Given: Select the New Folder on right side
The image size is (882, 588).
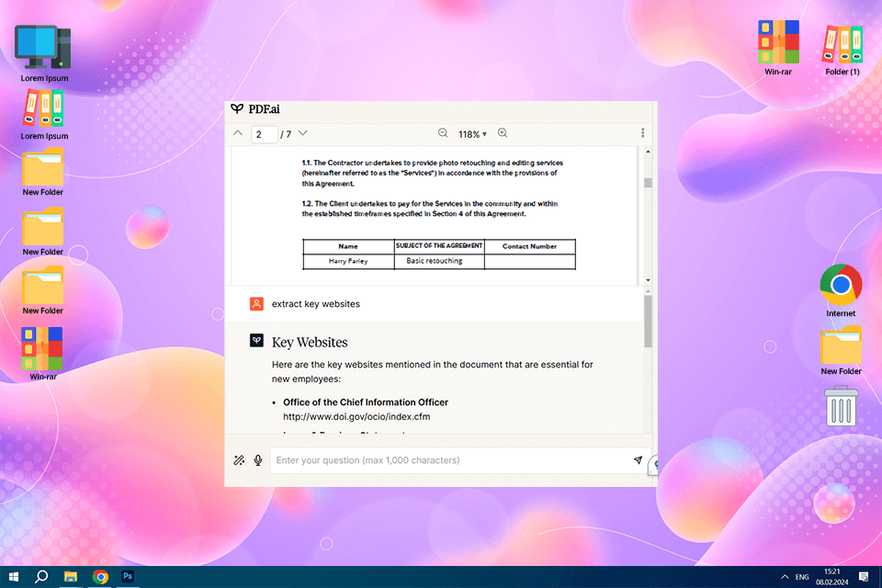Looking at the screenshot, I should [x=841, y=350].
